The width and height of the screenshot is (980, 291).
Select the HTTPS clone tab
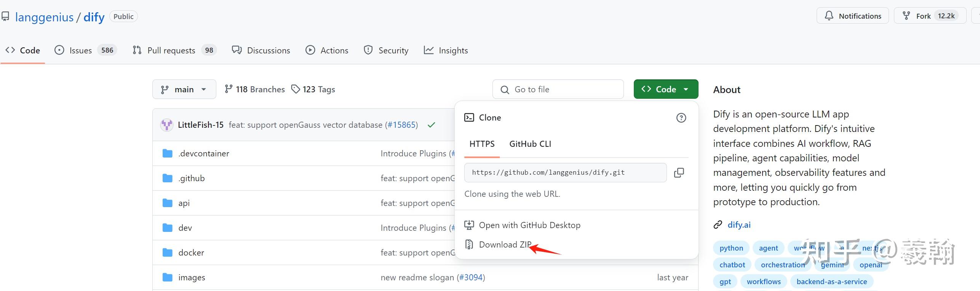click(482, 144)
